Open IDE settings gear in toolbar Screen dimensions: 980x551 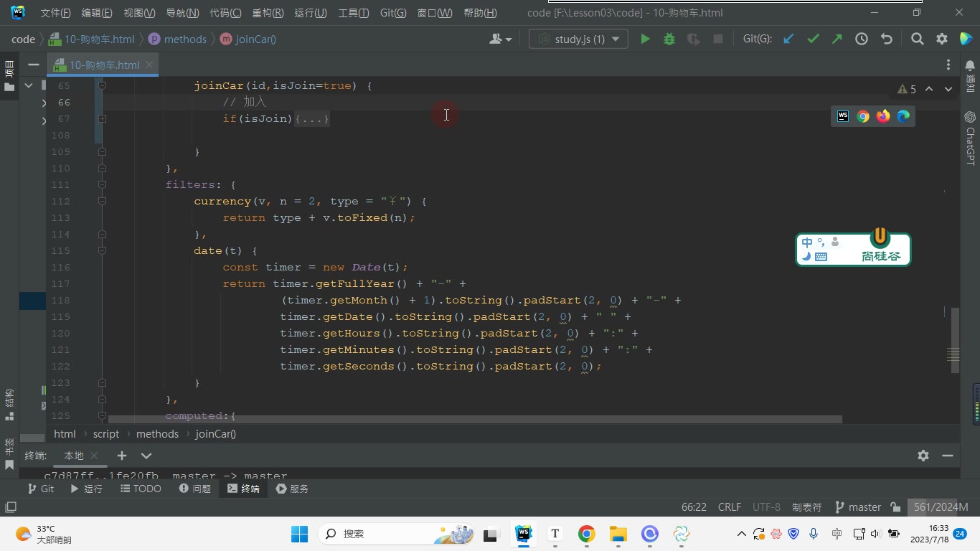pos(942,39)
